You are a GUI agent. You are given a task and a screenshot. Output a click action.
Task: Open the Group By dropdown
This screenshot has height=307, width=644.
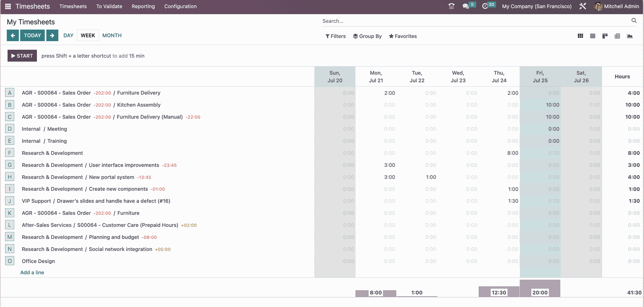[x=367, y=36]
